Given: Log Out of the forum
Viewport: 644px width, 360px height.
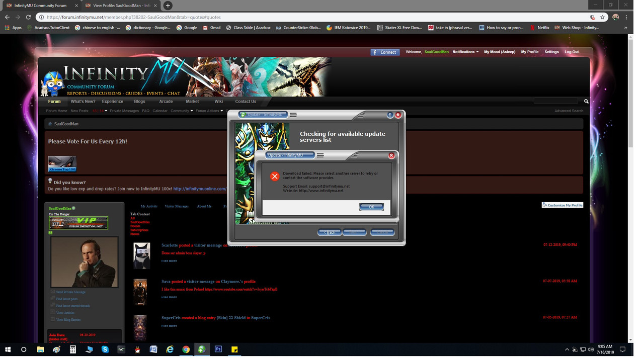Looking at the screenshot, I should pyautogui.click(x=572, y=52).
